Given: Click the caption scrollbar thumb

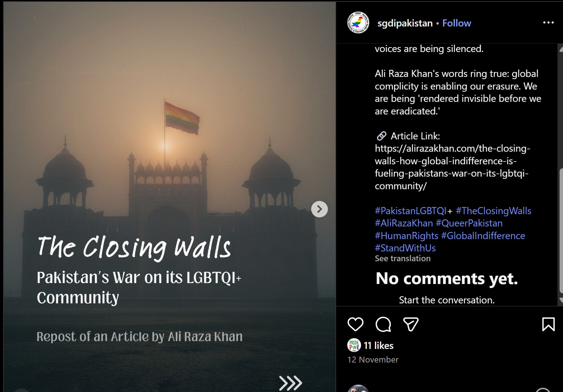Looking at the screenshot, I should (x=561, y=231).
